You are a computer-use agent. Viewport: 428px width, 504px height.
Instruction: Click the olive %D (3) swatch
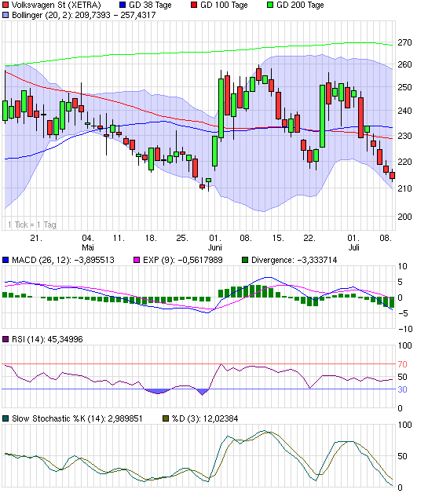click(x=166, y=418)
